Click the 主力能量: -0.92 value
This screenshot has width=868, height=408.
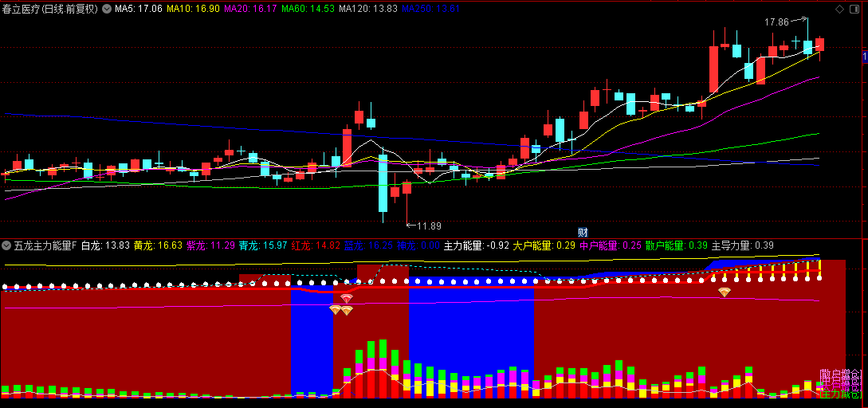pos(477,245)
